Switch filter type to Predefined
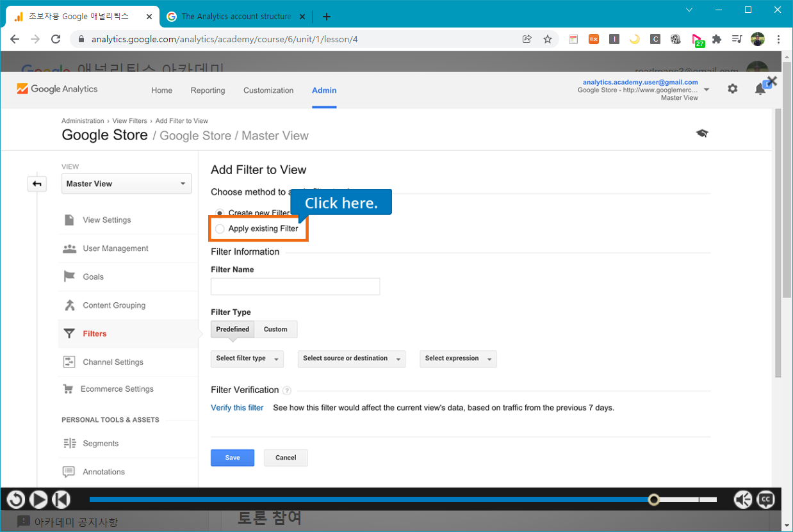The height and width of the screenshot is (532, 793). 233,329
